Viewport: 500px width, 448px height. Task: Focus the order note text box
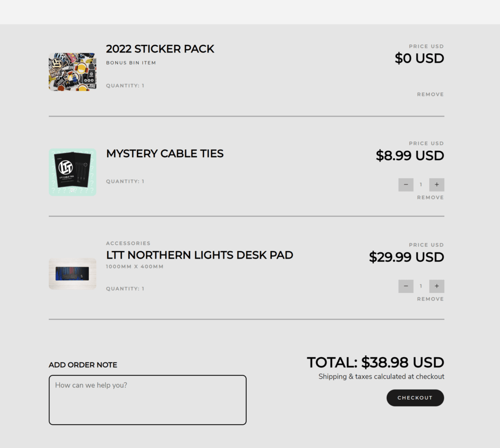[x=147, y=400]
